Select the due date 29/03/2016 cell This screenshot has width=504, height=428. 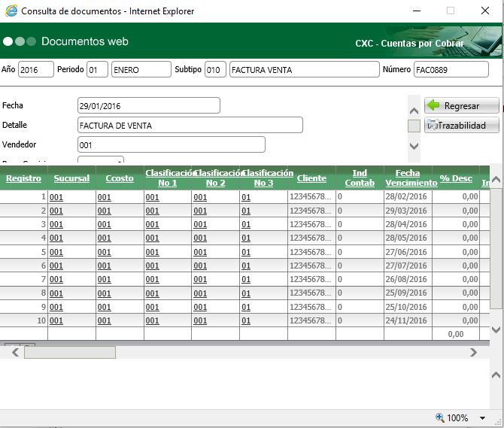[408, 211]
